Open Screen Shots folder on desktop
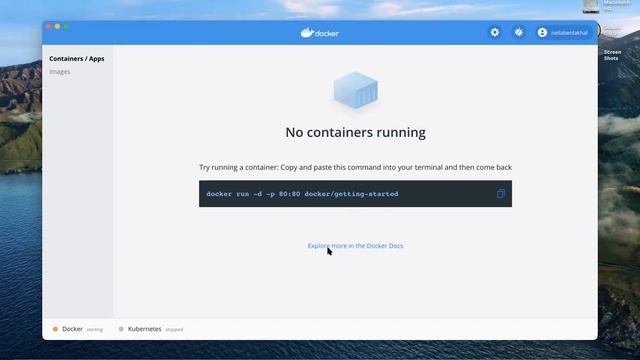Viewport: 640px width, 360px height. [612, 55]
